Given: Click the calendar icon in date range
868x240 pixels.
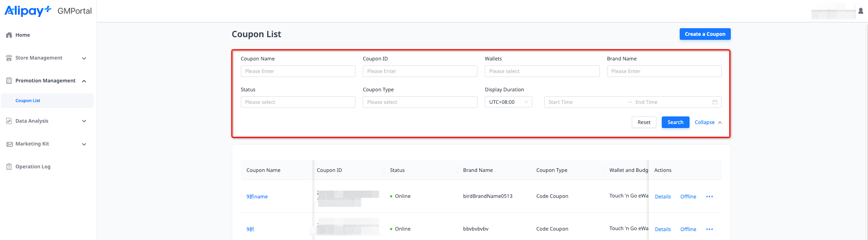Looking at the screenshot, I should coord(715,102).
